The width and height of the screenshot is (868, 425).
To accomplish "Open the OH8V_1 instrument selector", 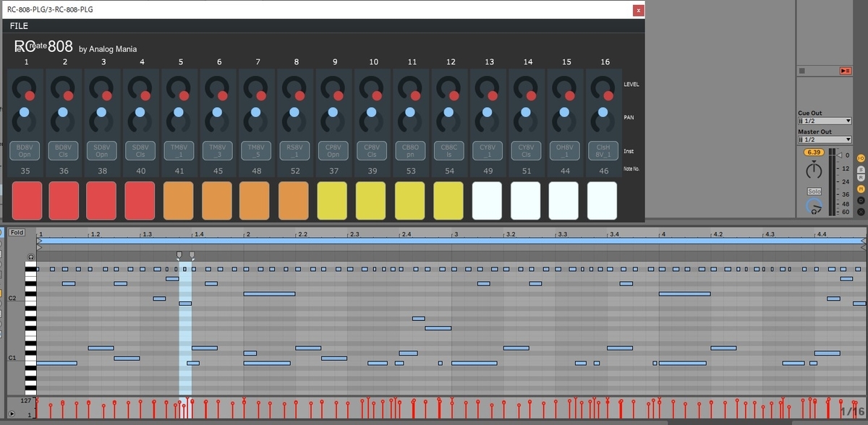I will tap(566, 150).
